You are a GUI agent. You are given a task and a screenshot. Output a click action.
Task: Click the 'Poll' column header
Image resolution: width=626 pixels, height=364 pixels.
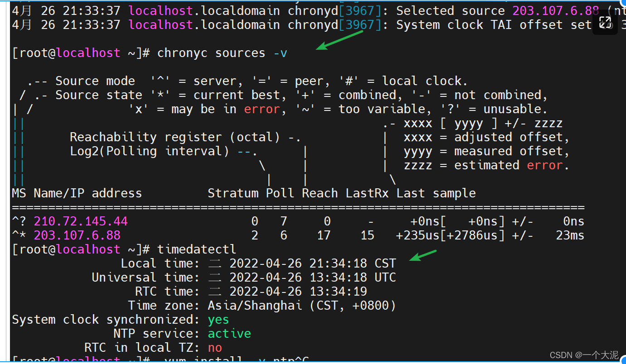pos(280,193)
